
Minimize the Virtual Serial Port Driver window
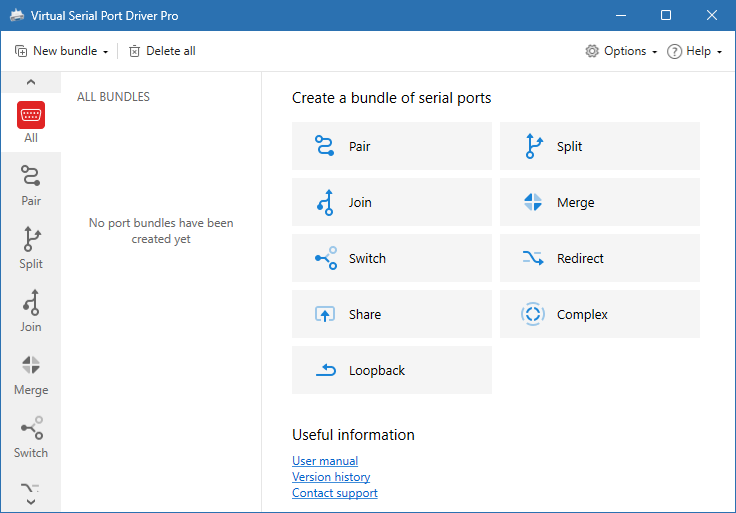coord(621,15)
